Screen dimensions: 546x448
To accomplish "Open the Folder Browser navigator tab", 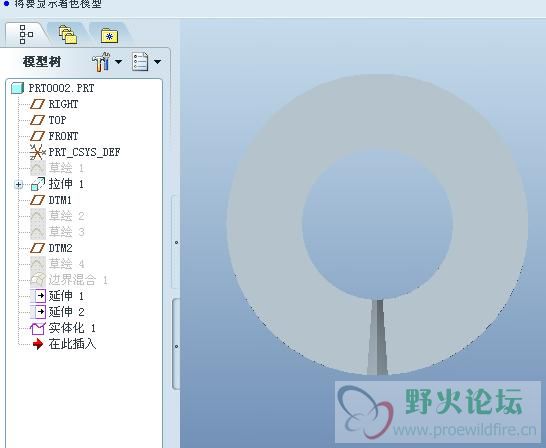I will coord(68,34).
